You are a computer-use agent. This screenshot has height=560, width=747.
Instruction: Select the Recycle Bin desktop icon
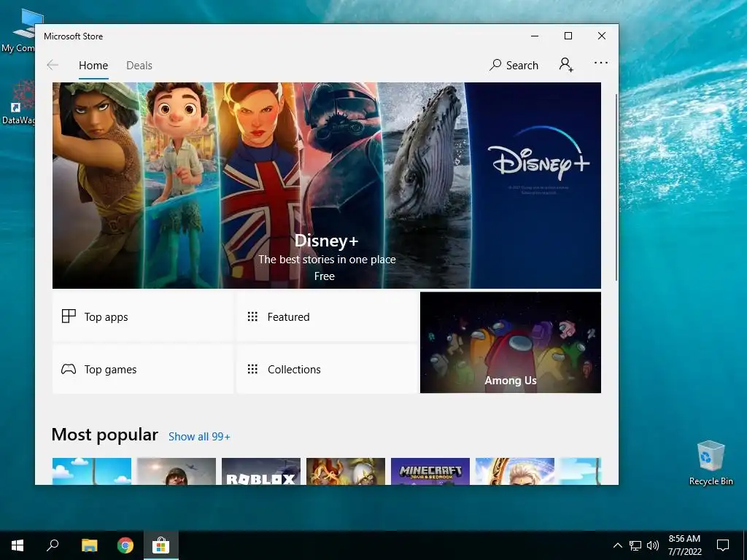coord(711,463)
